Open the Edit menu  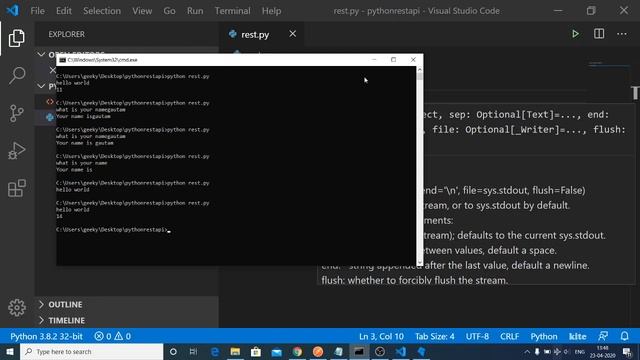click(64, 11)
